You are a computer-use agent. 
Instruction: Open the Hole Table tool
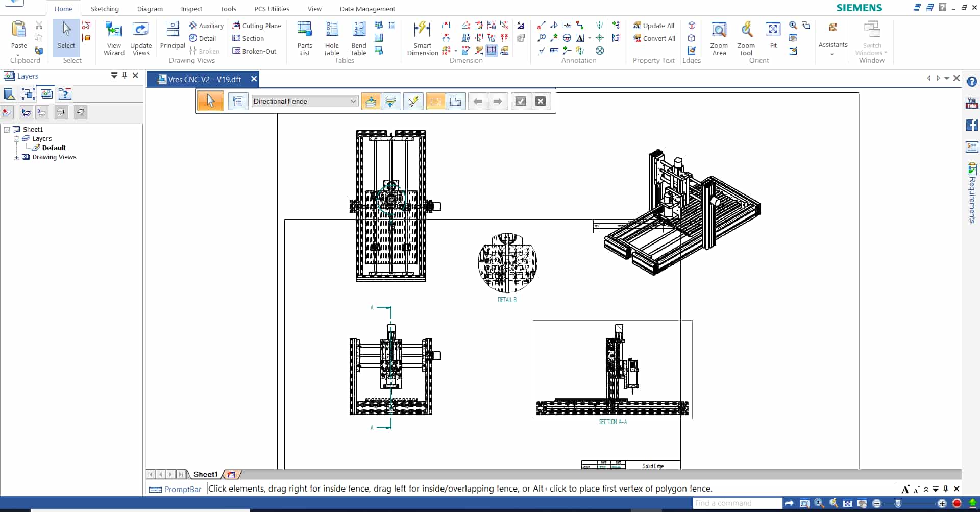(331, 38)
